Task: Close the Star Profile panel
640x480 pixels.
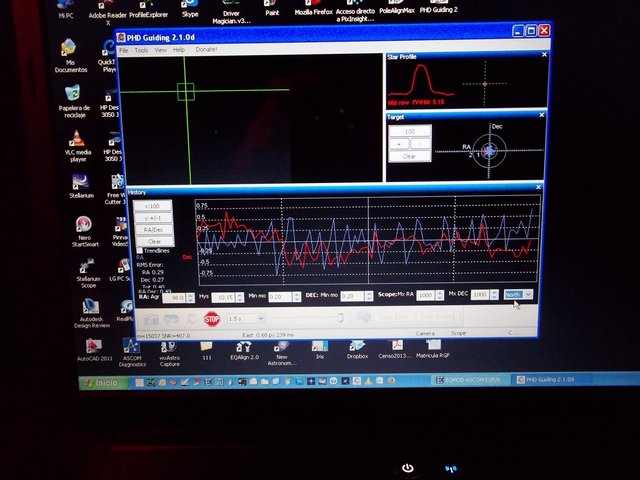Action: click(x=544, y=55)
